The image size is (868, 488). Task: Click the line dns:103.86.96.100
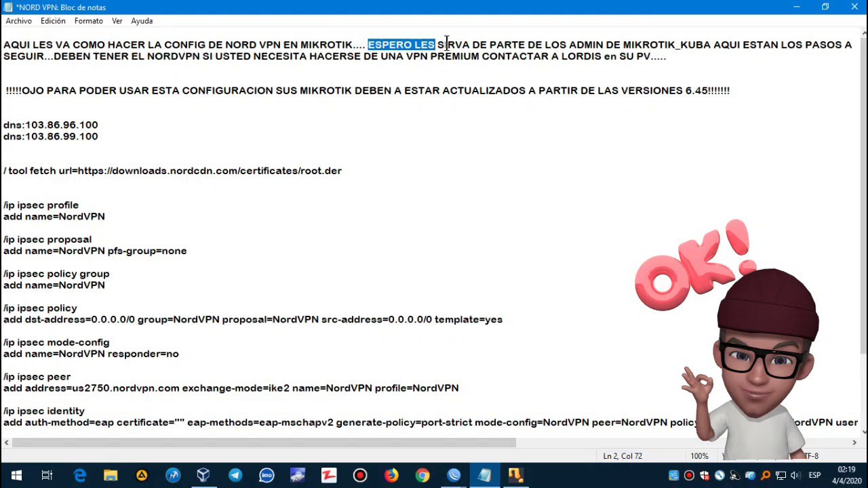point(51,125)
